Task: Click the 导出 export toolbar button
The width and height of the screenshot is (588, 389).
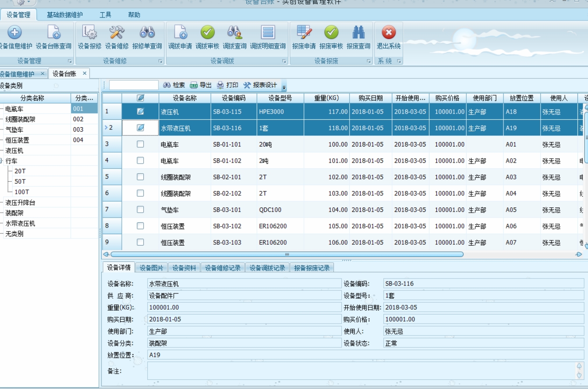Action: coord(201,85)
